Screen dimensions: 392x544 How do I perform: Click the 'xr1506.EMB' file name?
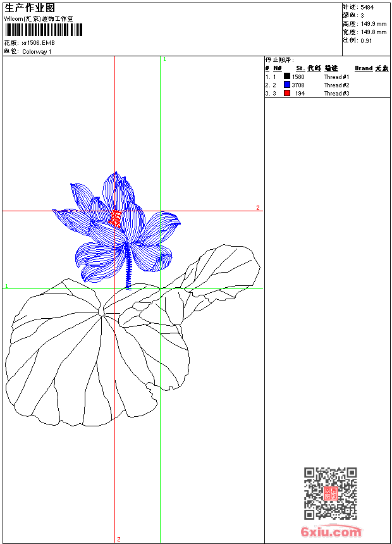pos(38,43)
